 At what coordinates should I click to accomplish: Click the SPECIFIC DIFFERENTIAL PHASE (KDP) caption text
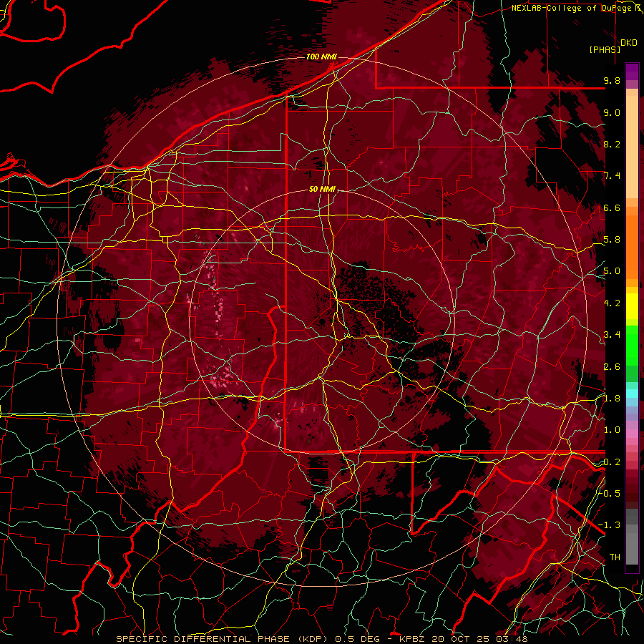(x=223, y=639)
